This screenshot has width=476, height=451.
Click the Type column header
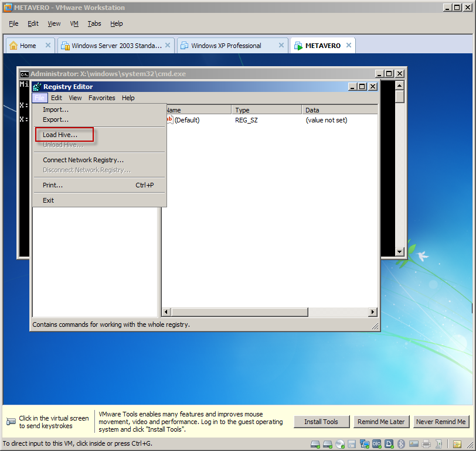tap(267, 110)
